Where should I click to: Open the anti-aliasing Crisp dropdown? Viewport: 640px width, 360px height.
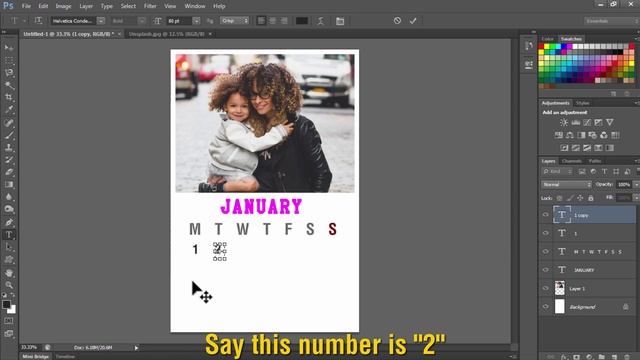click(234, 20)
